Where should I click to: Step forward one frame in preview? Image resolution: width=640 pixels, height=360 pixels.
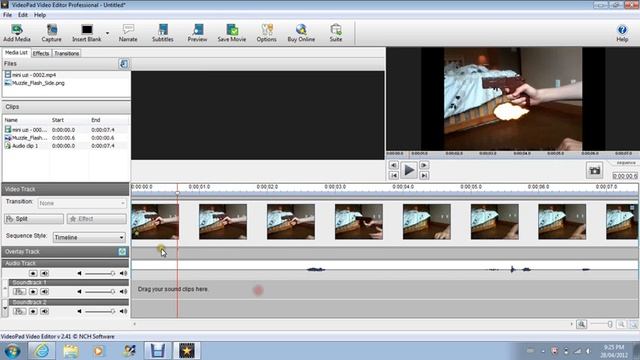pyautogui.click(x=424, y=165)
